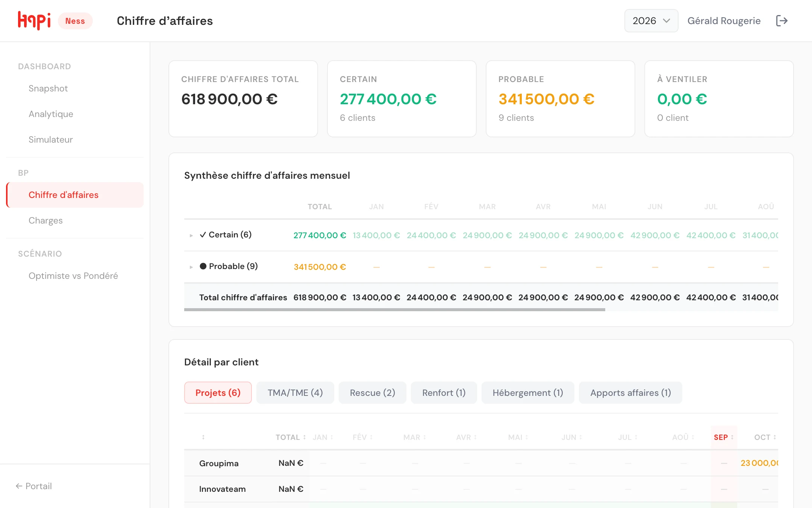Viewport: 812px width, 508px height.
Task: Click the Chiffre d'affaires total card
Action: [x=243, y=99]
